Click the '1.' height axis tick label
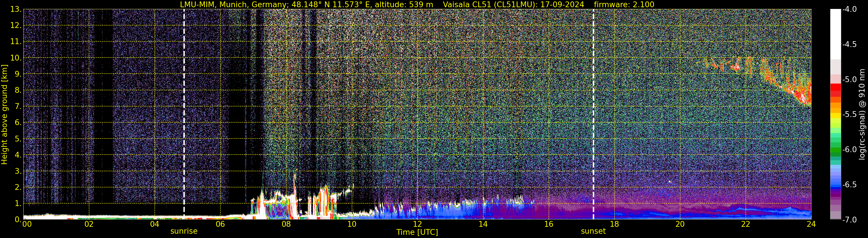This screenshot has height=238, width=868. pos(18,204)
